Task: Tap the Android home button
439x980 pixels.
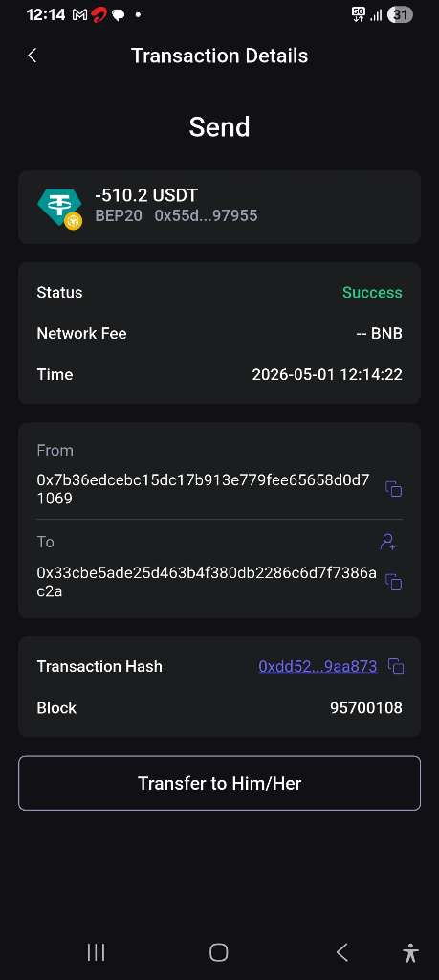Action: tap(219, 952)
